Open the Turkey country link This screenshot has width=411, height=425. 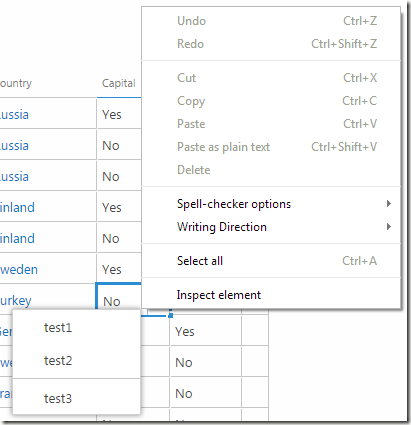(x=16, y=301)
